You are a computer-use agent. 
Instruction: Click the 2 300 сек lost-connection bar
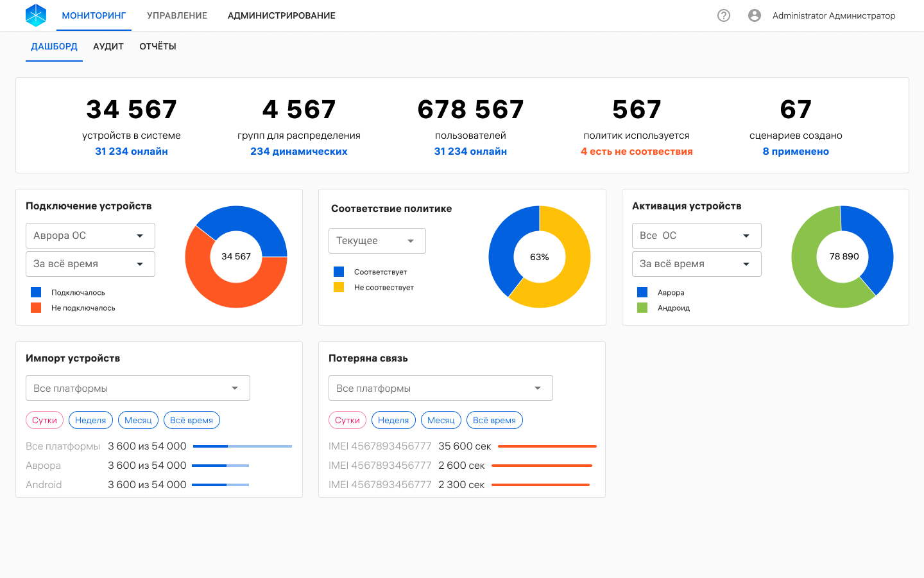pos(541,485)
